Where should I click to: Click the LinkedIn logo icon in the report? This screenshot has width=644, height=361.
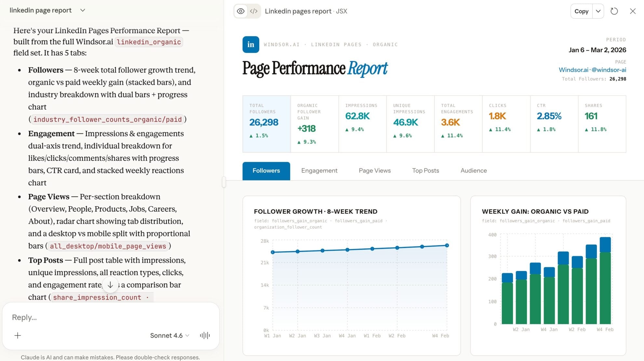pos(250,45)
